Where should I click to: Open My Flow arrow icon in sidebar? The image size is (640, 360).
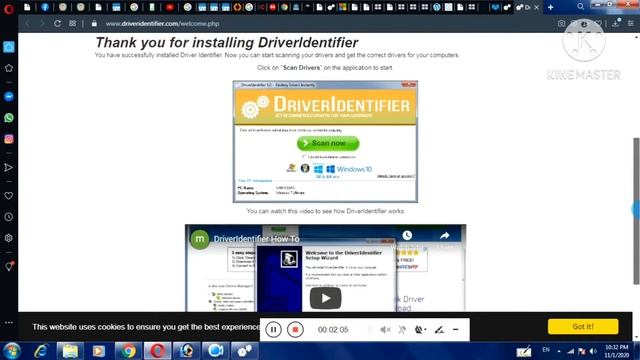click(9, 167)
